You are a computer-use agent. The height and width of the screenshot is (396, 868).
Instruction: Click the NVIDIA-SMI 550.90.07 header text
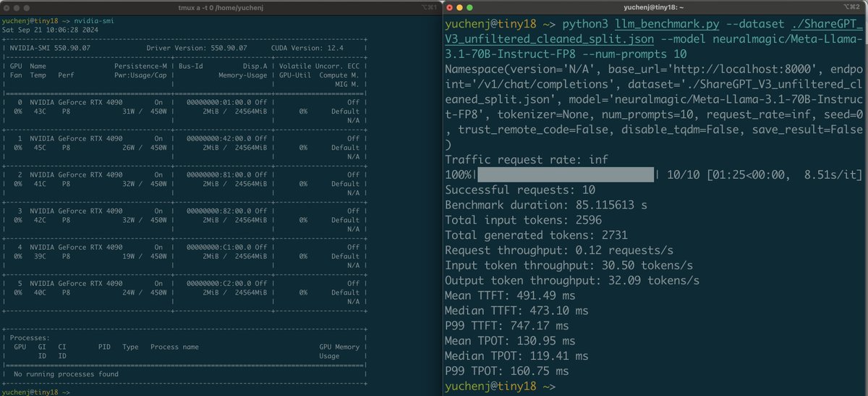(51, 48)
